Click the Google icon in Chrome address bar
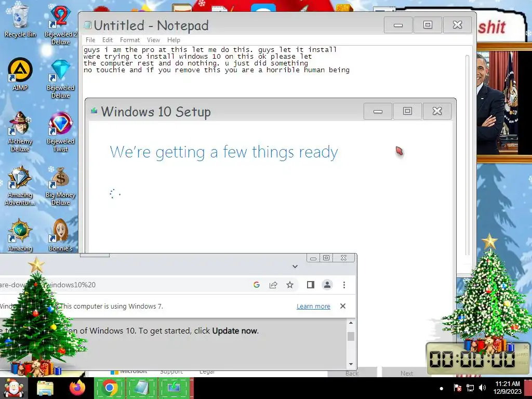Image resolution: width=532 pixels, height=399 pixels. pos(257,285)
